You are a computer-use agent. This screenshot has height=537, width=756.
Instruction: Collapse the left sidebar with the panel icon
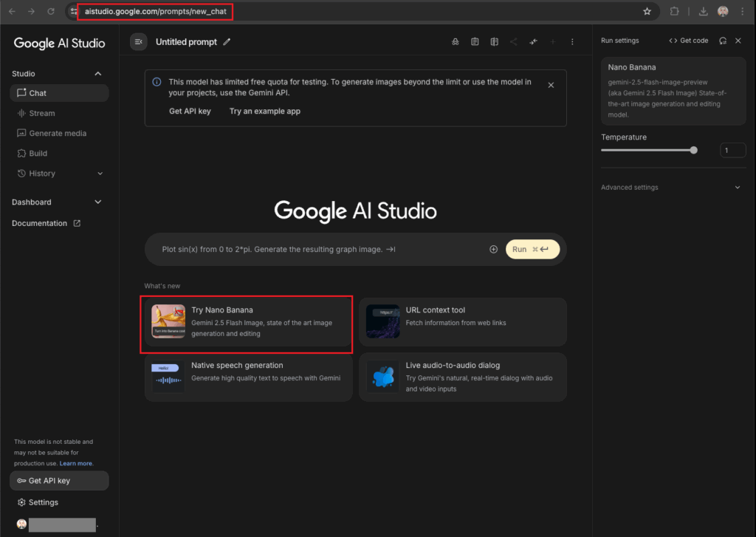coord(139,42)
